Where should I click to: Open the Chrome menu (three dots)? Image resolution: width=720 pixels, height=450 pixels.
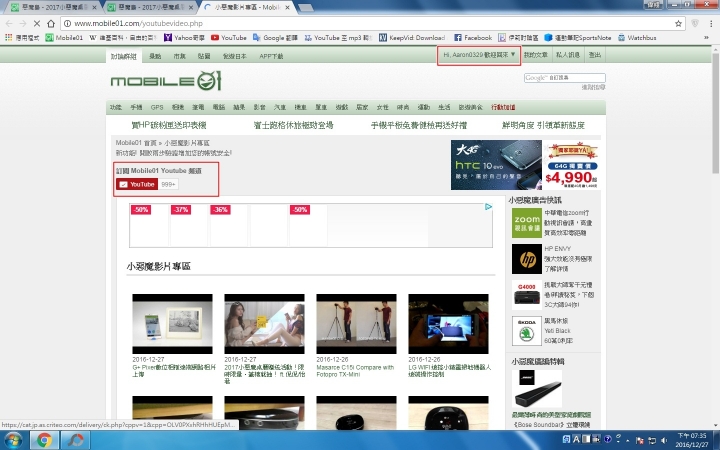pyautogui.click(x=711, y=23)
